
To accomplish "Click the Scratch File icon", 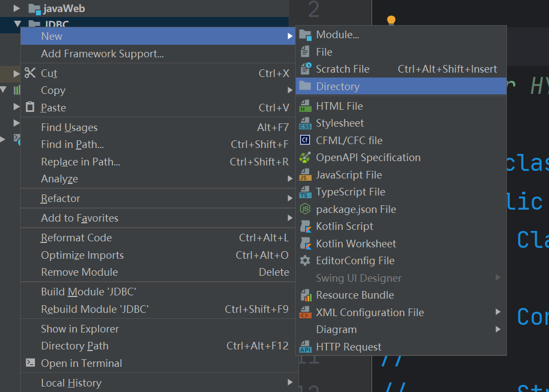I will [x=305, y=69].
